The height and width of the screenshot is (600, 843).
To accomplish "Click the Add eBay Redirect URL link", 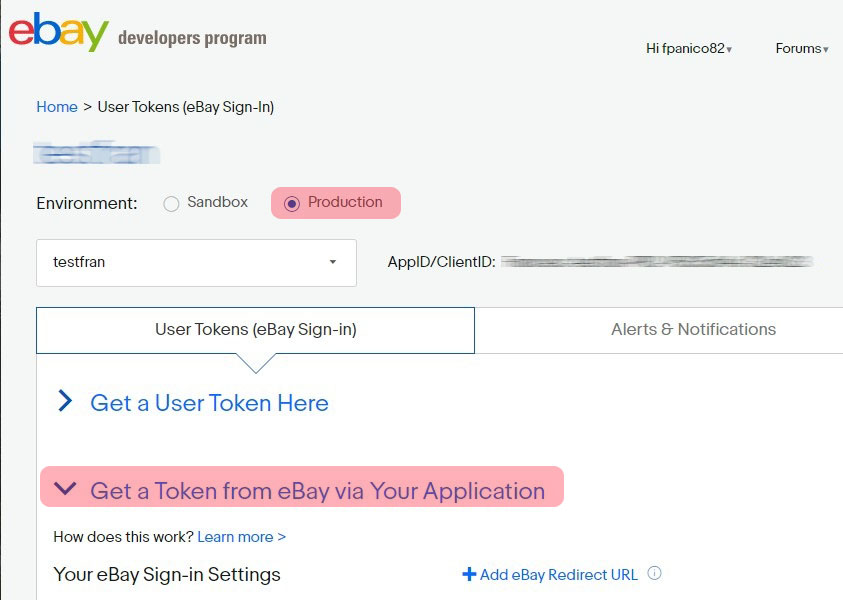I will [x=558, y=574].
